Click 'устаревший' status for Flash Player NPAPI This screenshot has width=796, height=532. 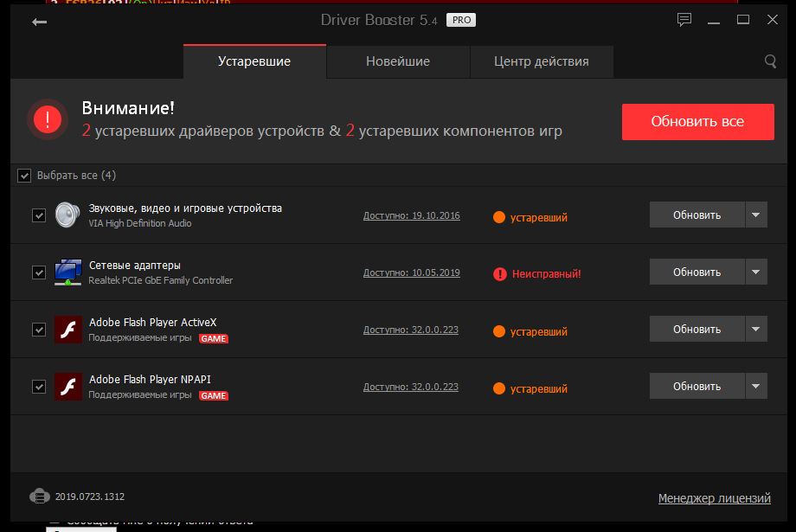pos(539,389)
